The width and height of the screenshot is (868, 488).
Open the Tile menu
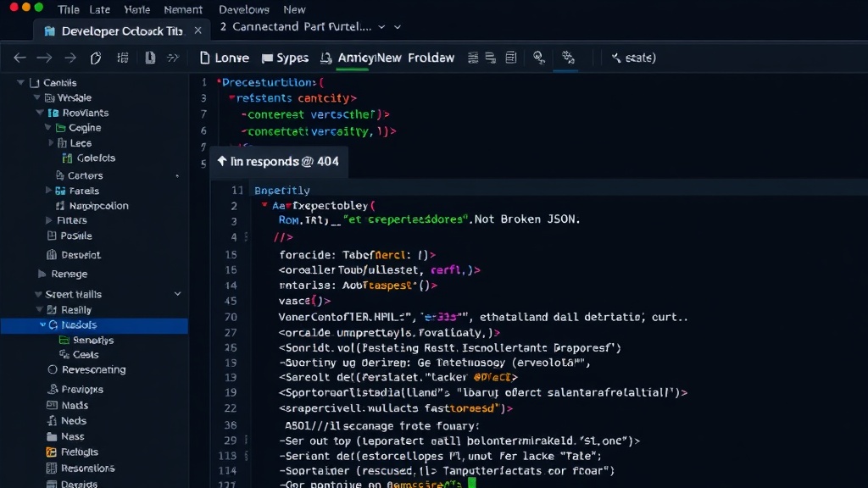69,9
